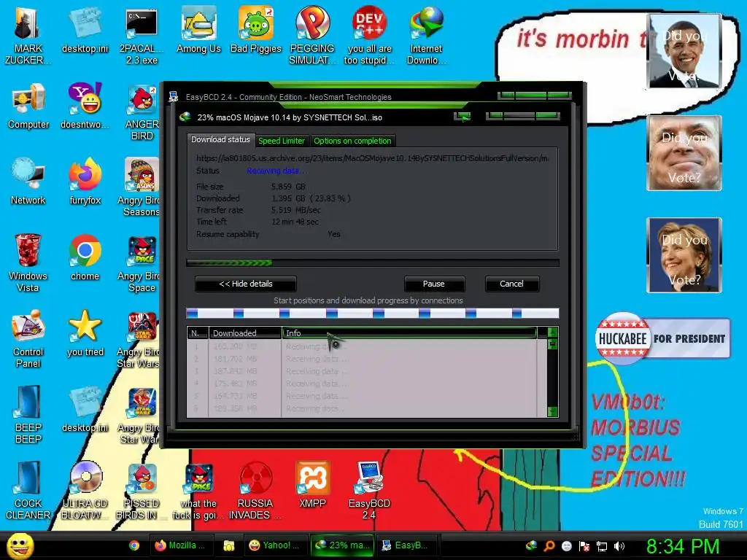Open the Network desktop icon

tap(28, 182)
